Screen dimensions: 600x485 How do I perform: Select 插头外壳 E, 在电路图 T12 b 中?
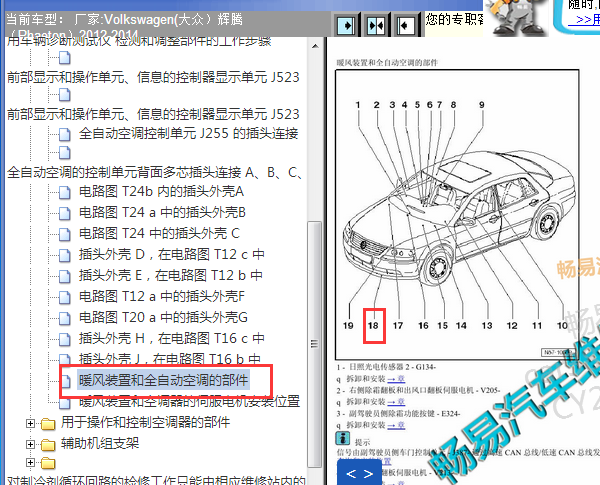171,275
